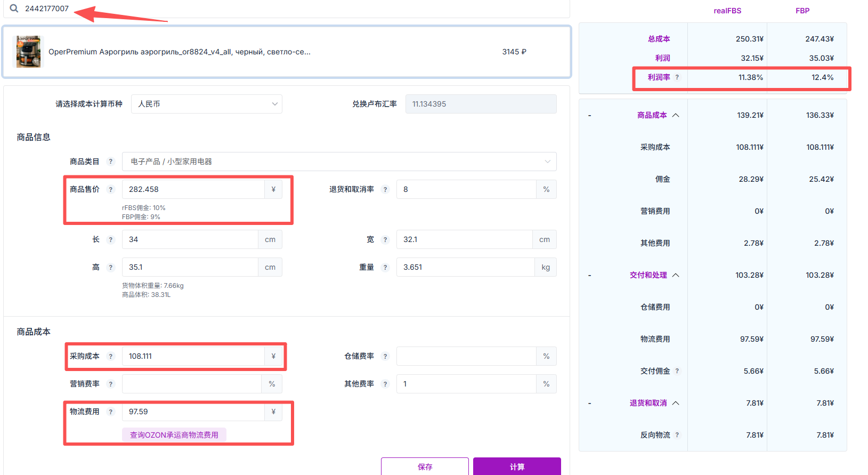This screenshot has width=868, height=475.
Task: Open the 商品类目 category dropdown
Action: [x=339, y=162]
